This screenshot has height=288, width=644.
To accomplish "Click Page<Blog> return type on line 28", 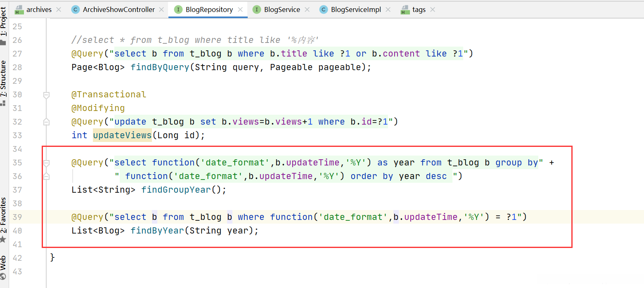I will click(98, 67).
